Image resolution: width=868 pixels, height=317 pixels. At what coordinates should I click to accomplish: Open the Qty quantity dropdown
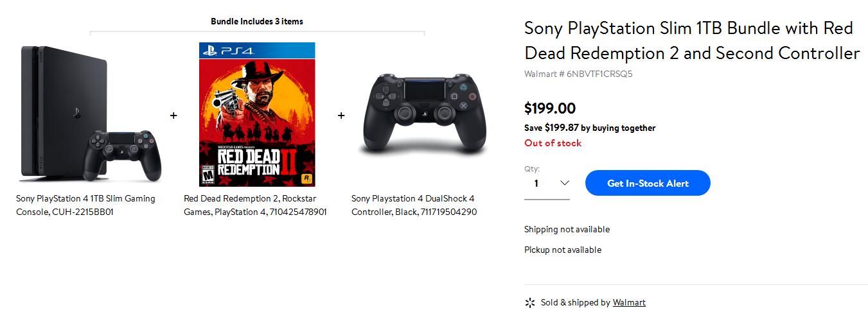coord(547,184)
